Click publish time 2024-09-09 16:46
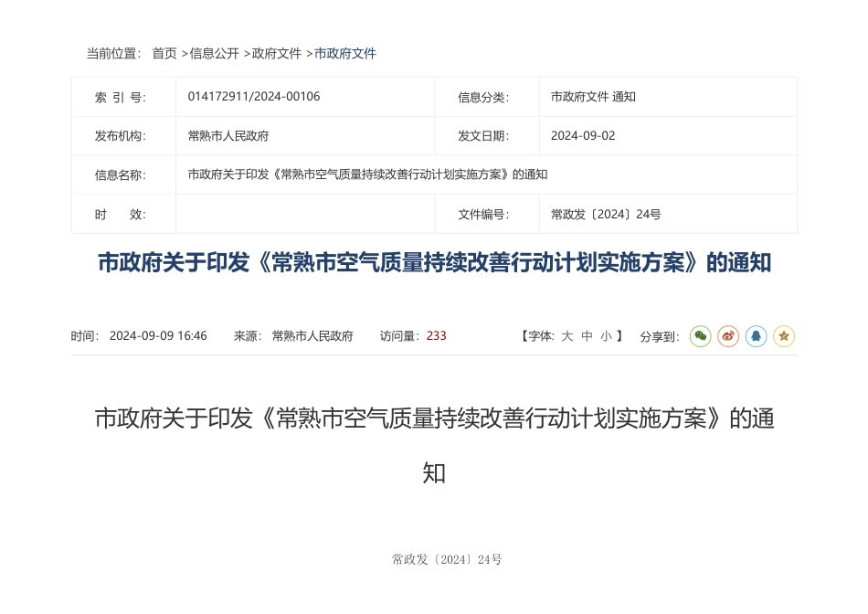Image resolution: width=868 pixels, height=614 pixels. tap(158, 336)
